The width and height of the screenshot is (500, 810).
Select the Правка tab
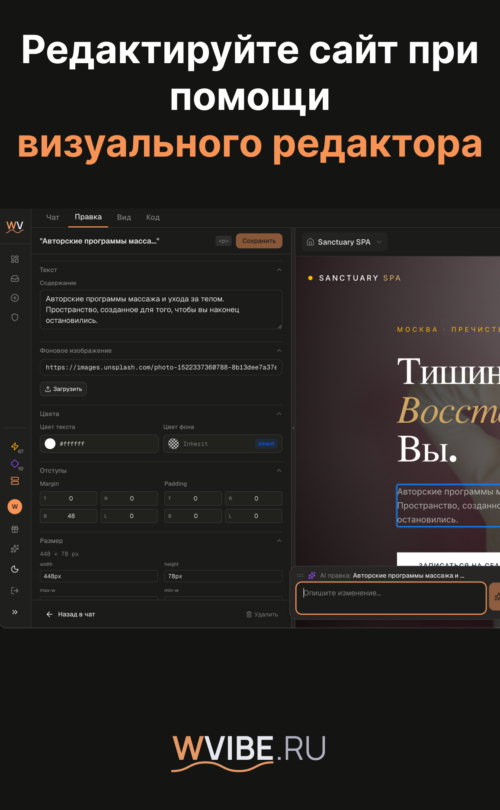pyautogui.click(x=88, y=217)
